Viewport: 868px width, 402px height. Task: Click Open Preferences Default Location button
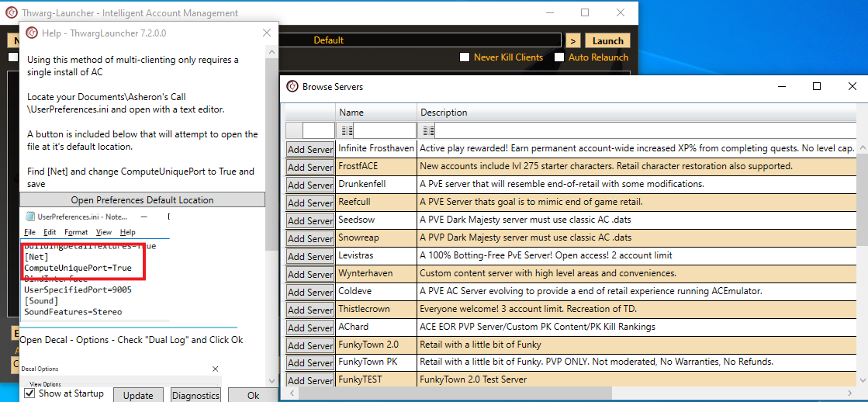pyautogui.click(x=142, y=200)
